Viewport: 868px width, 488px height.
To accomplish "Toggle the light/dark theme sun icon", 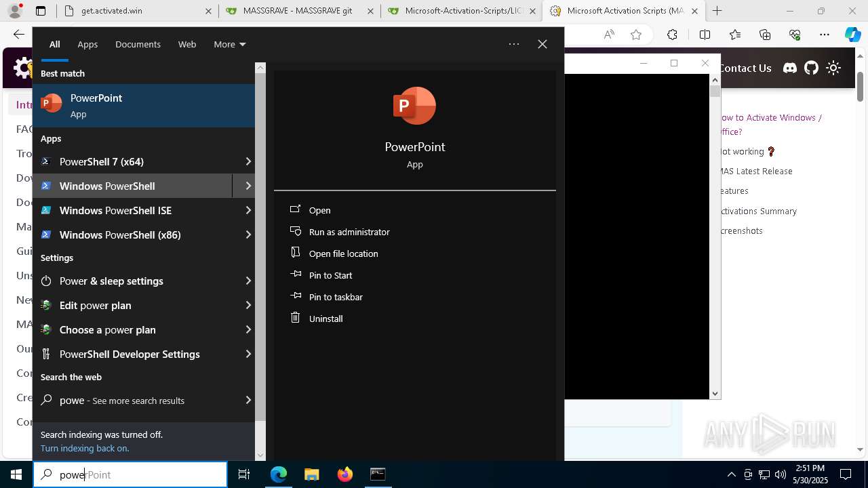I will tap(833, 68).
